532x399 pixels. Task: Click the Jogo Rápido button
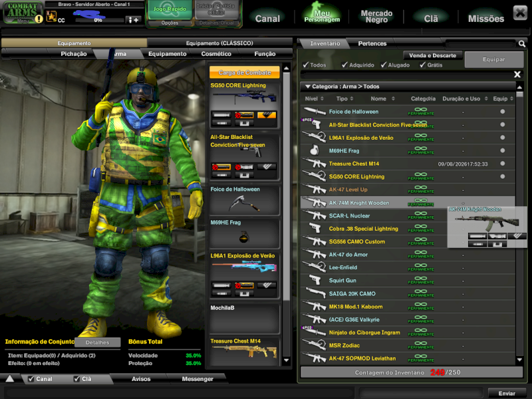[x=170, y=9]
